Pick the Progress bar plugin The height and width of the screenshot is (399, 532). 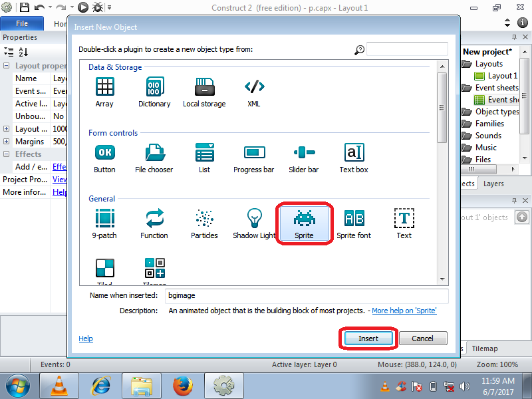tap(255, 152)
